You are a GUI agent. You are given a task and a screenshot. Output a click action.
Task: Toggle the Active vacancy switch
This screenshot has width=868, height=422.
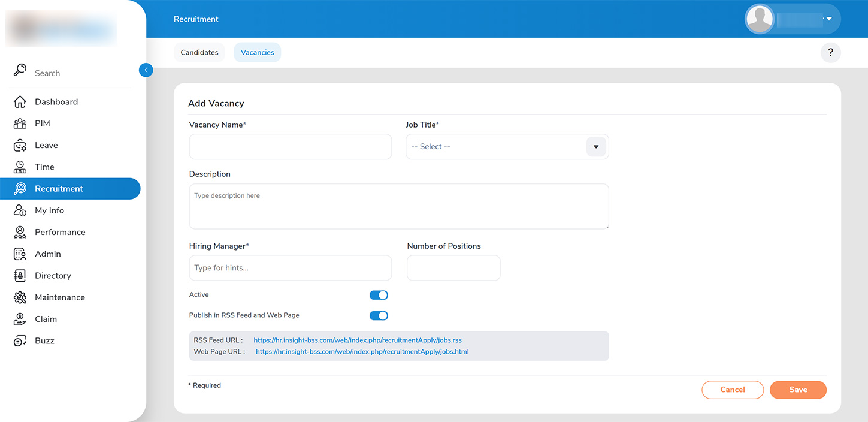pyautogui.click(x=379, y=295)
